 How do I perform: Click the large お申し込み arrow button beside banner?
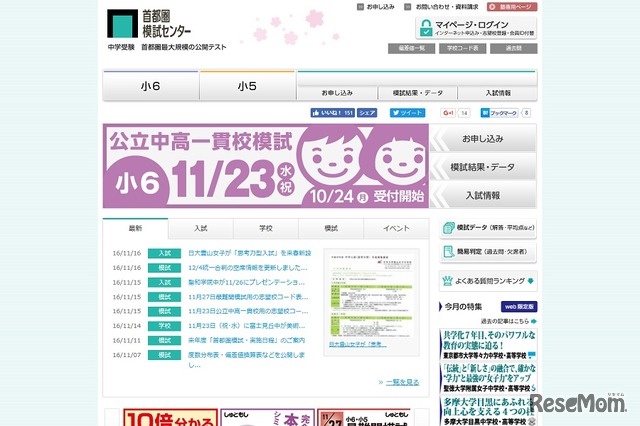(483, 139)
